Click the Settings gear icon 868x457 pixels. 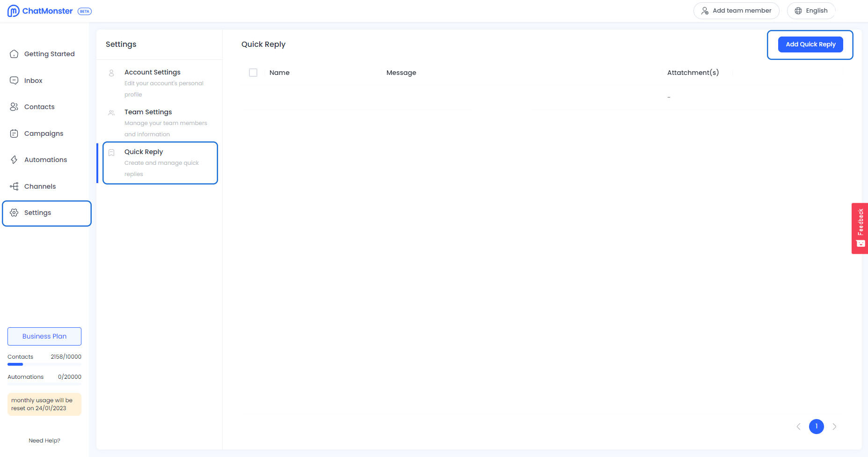(14, 213)
